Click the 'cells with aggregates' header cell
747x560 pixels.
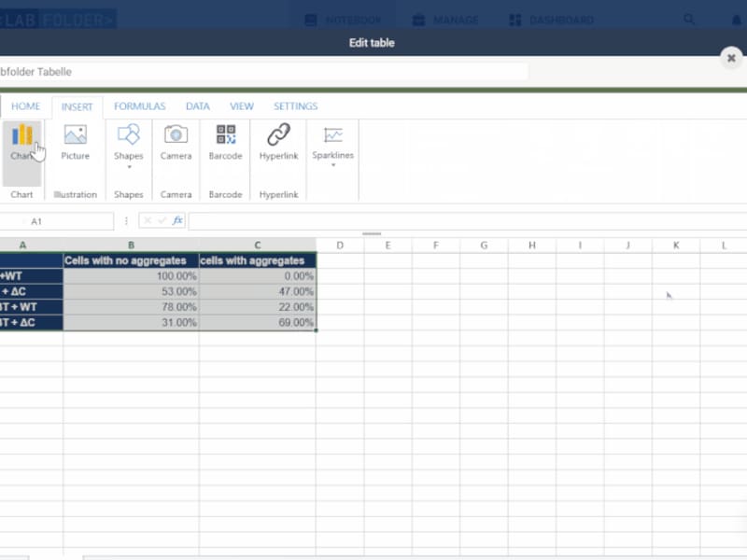point(258,260)
